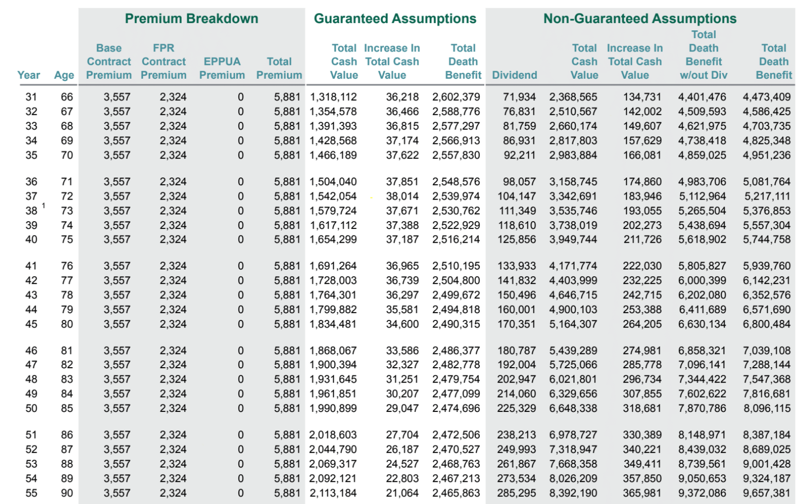Click the Total Death Benefit w/out Div header
This screenshot has width=812, height=504.
(703, 55)
